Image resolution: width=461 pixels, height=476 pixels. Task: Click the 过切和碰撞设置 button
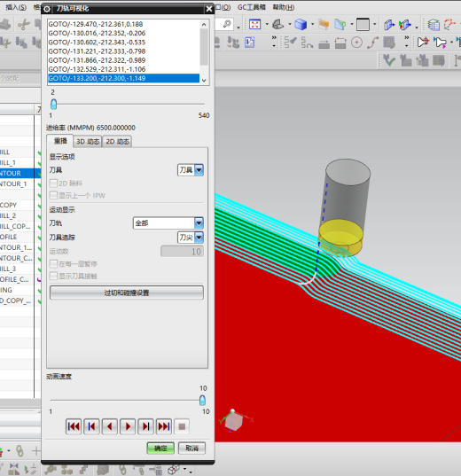(127, 293)
